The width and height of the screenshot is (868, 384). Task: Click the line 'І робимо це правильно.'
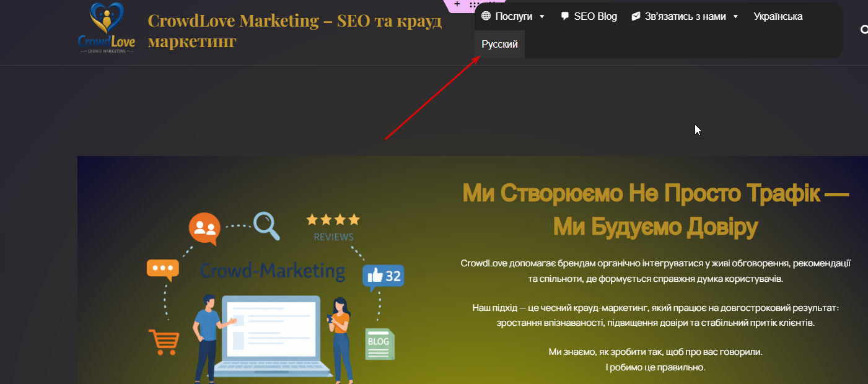[655, 367]
